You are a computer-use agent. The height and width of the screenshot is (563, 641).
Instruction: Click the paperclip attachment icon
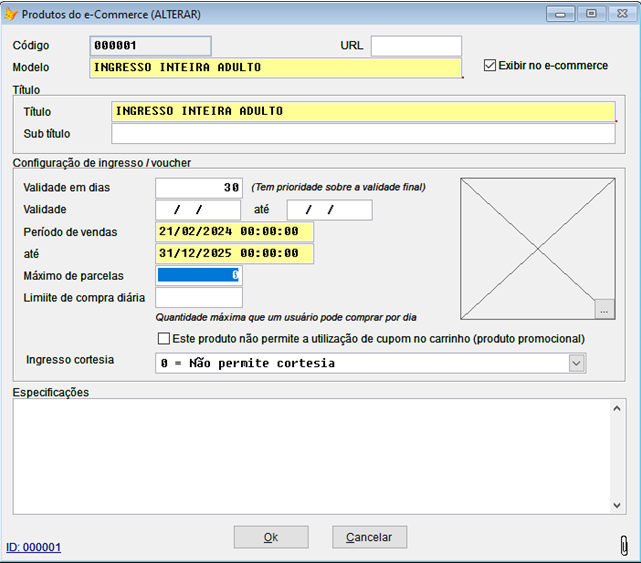(623, 544)
